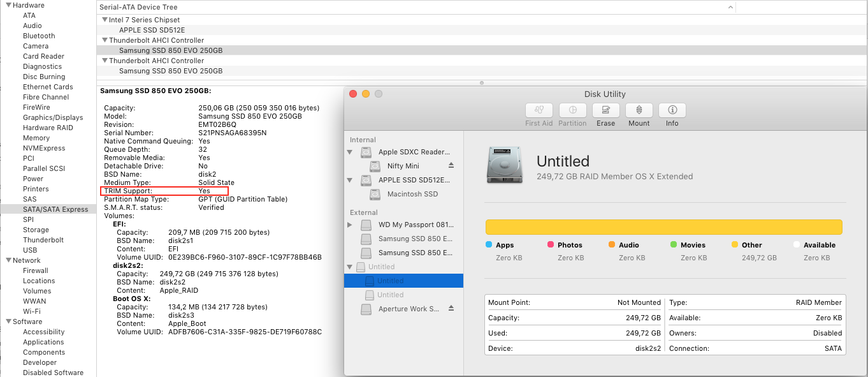Select Macintosh SSD in Disk Utility sidebar

pyautogui.click(x=412, y=194)
